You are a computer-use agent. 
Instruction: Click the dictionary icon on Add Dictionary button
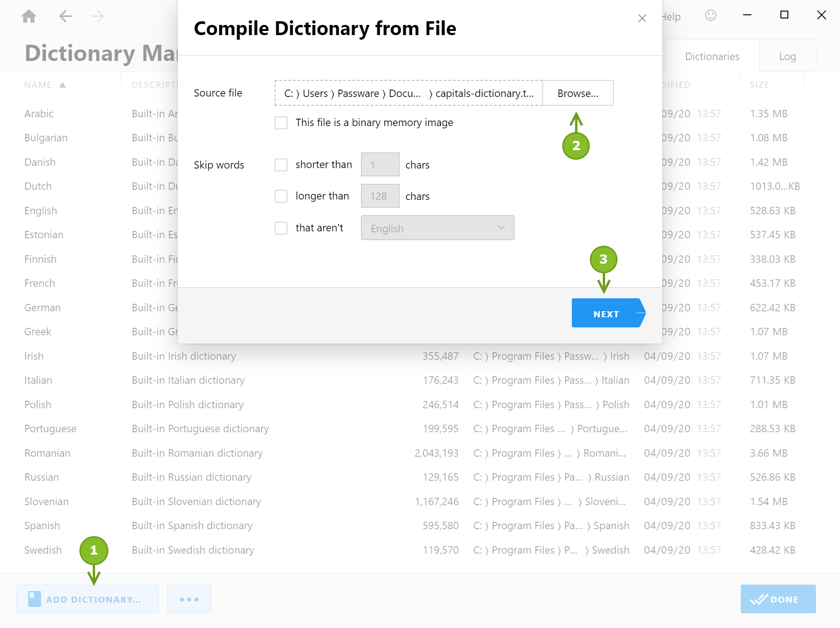[x=33, y=598]
